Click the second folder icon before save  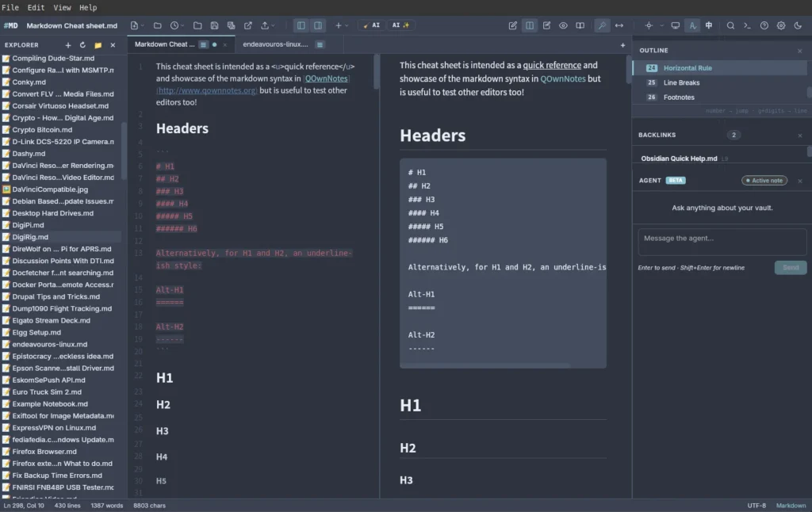coord(197,25)
